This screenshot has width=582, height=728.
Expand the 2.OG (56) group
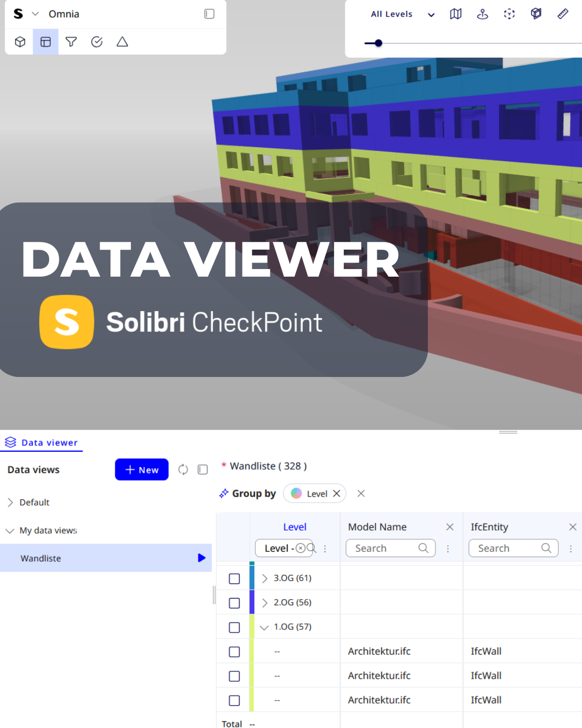pyautogui.click(x=264, y=602)
